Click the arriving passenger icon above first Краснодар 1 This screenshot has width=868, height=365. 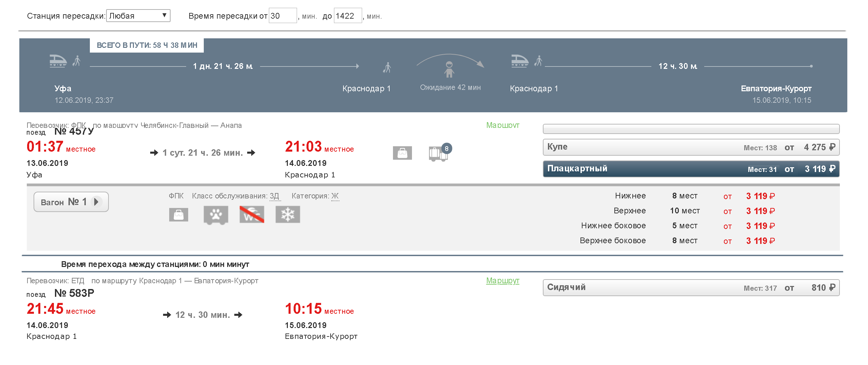click(x=387, y=68)
